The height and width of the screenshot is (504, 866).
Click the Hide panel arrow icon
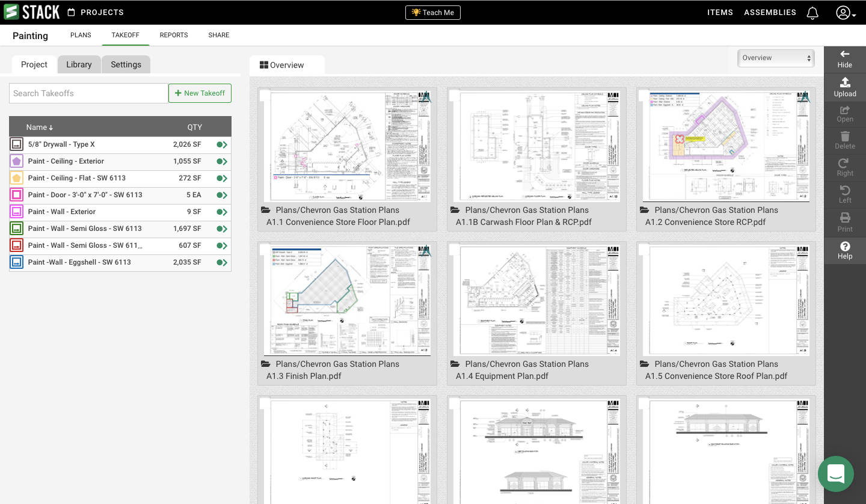pyautogui.click(x=844, y=54)
